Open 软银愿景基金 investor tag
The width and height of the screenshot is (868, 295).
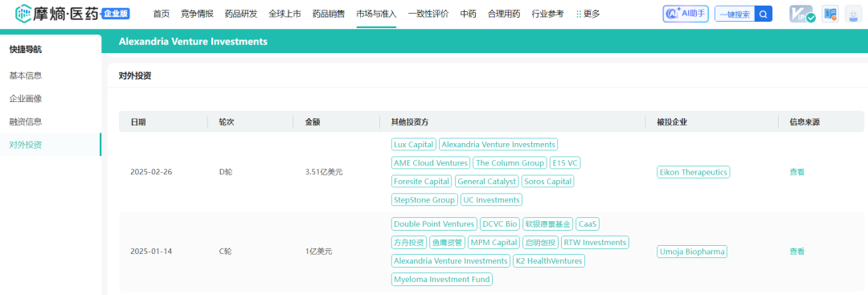548,224
